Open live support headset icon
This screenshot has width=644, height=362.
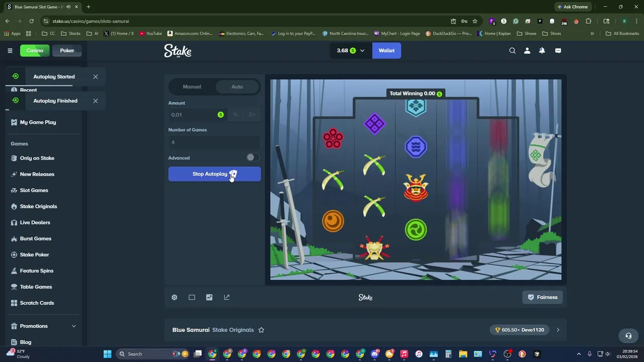pyautogui.click(x=628, y=335)
